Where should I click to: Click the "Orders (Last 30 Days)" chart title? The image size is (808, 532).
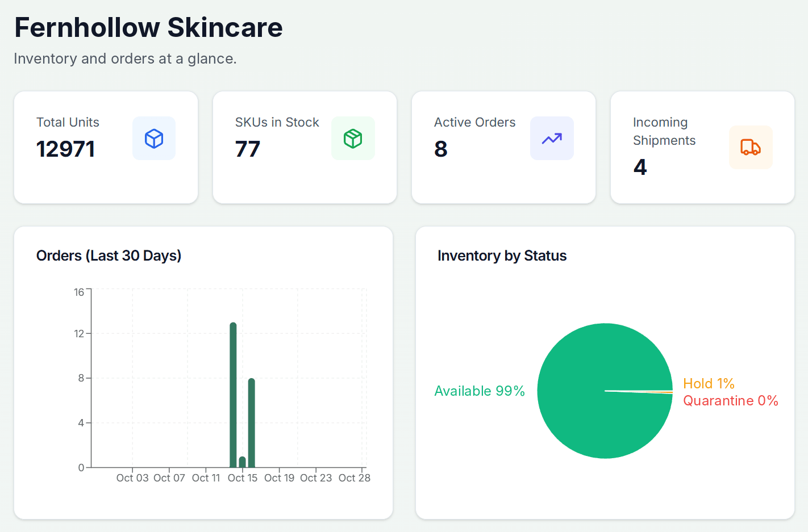click(x=109, y=256)
